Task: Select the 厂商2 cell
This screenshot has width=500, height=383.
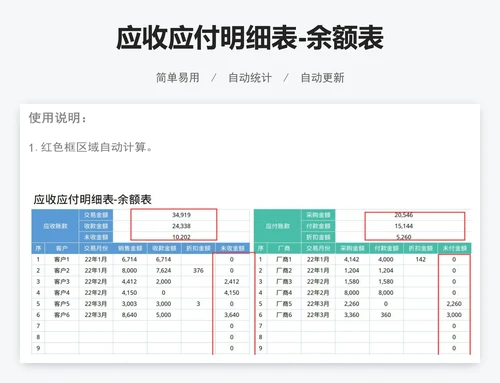Action: pyautogui.click(x=284, y=270)
